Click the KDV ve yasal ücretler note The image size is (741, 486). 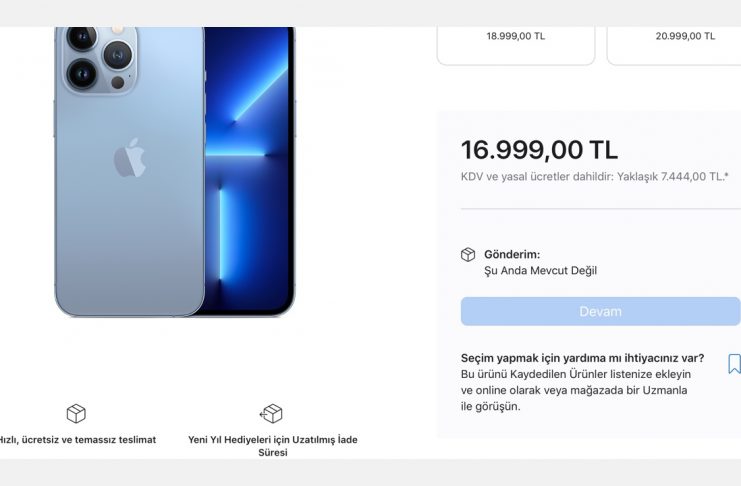pos(595,177)
